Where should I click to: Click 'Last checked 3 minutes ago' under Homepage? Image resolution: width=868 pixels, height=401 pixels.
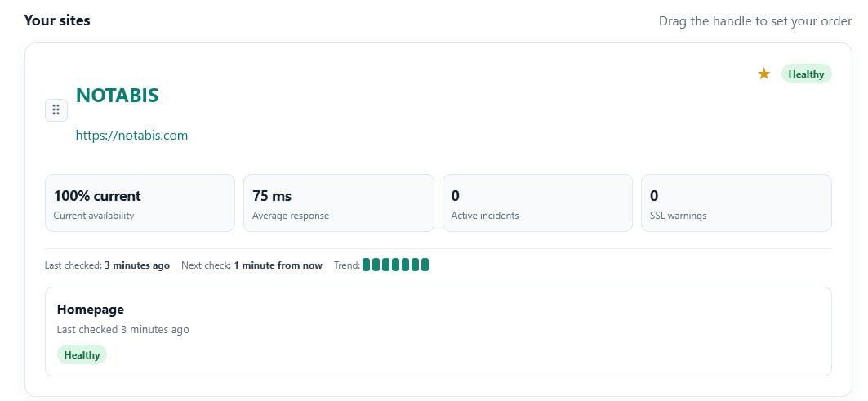coord(123,330)
